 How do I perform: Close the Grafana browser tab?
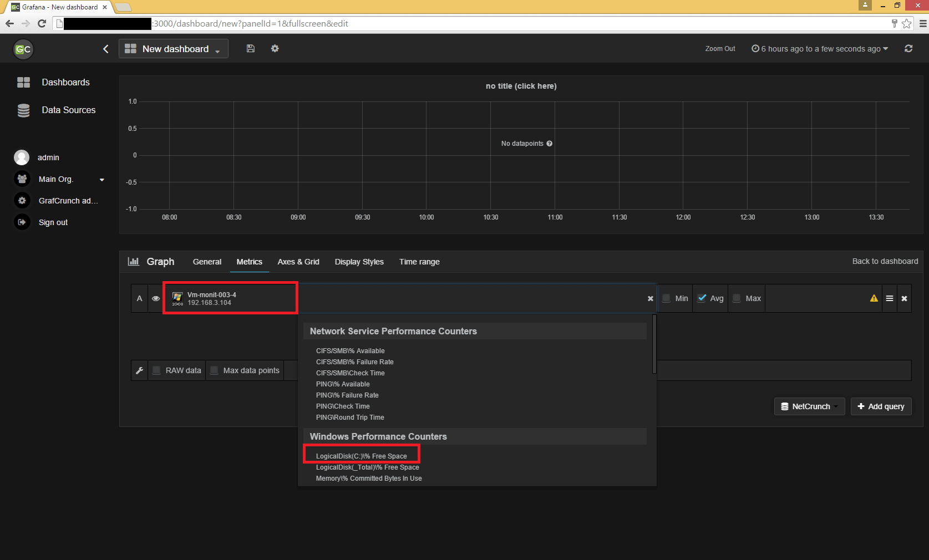click(x=105, y=7)
